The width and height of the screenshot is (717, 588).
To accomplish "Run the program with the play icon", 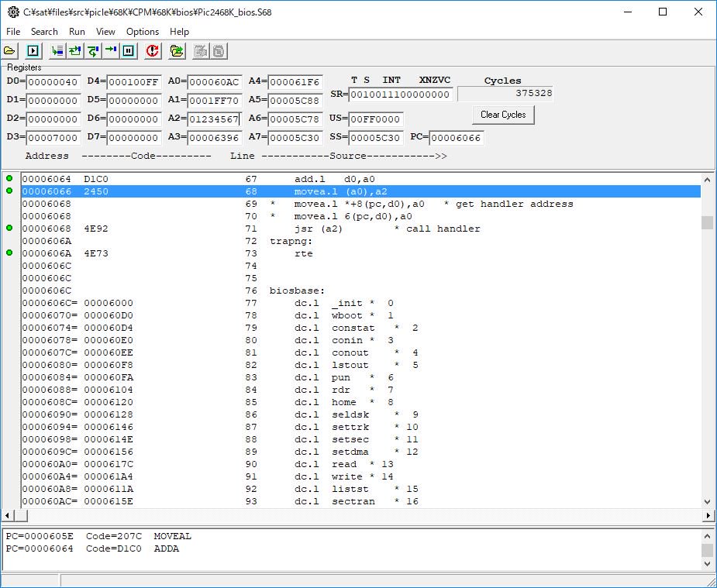I will pos(33,50).
